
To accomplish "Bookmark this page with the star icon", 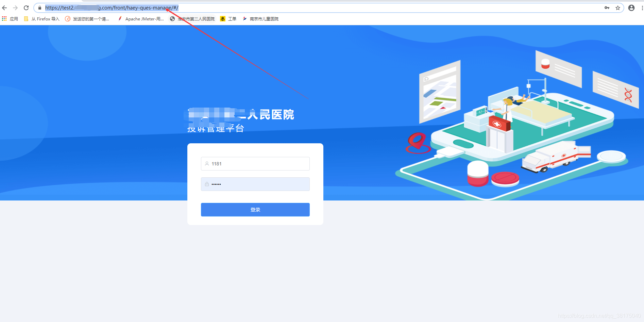I will click(x=618, y=8).
